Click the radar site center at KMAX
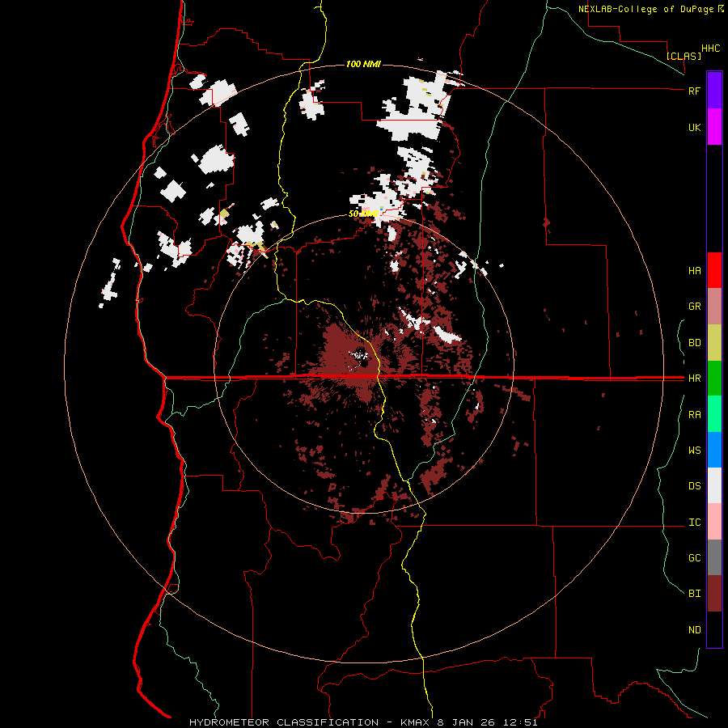Image resolution: width=728 pixels, height=728 pixels. 363,363
